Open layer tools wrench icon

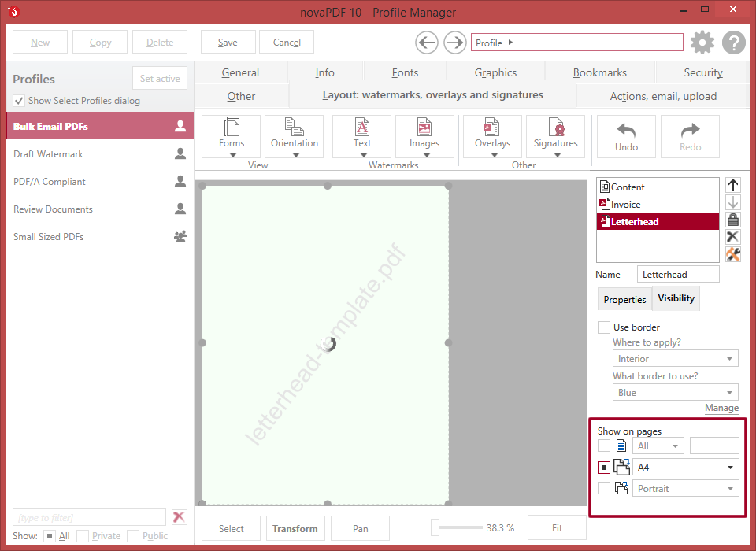(733, 254)
